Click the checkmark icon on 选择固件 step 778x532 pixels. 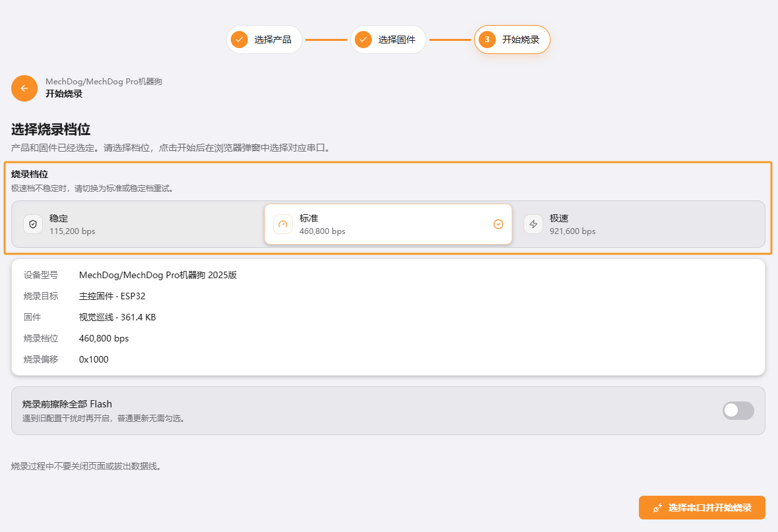(363, 40)
